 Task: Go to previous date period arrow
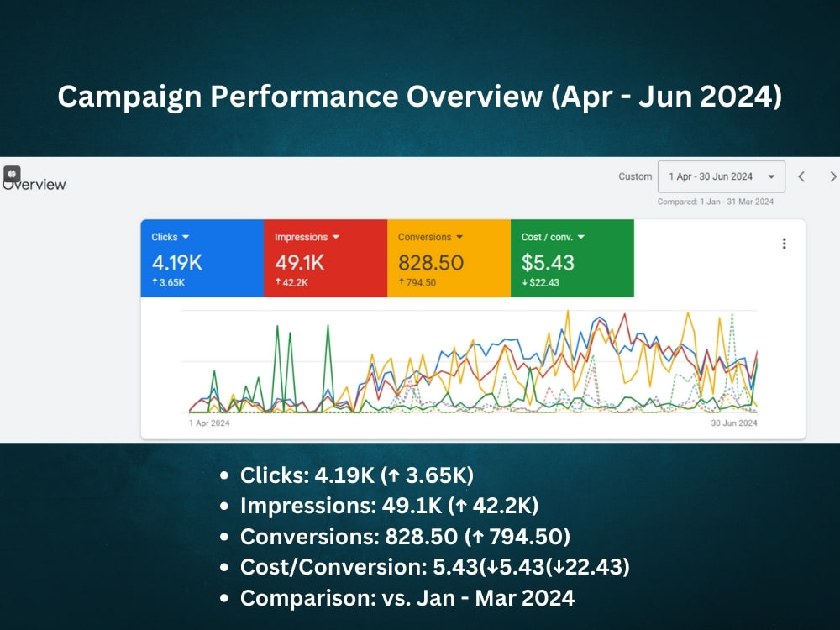tap(801, 176)
